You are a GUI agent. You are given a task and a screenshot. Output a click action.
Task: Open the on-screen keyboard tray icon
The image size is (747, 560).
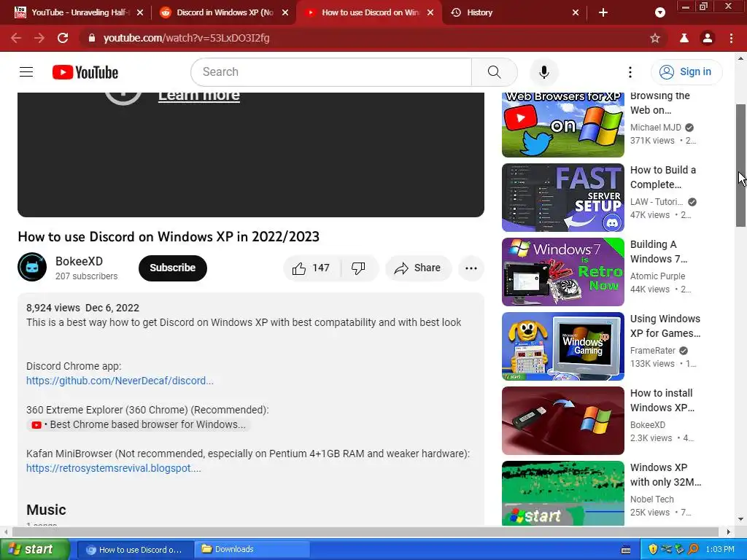[626, 550]
